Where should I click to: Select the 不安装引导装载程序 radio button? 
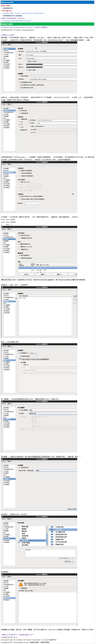tap(19, 173)
